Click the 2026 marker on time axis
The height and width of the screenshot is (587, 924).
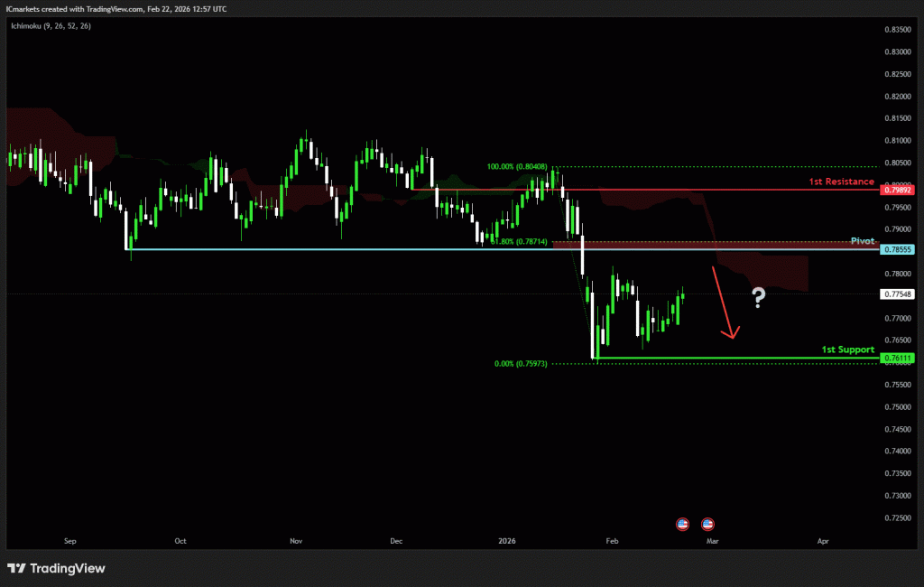[x=507, y=541]
